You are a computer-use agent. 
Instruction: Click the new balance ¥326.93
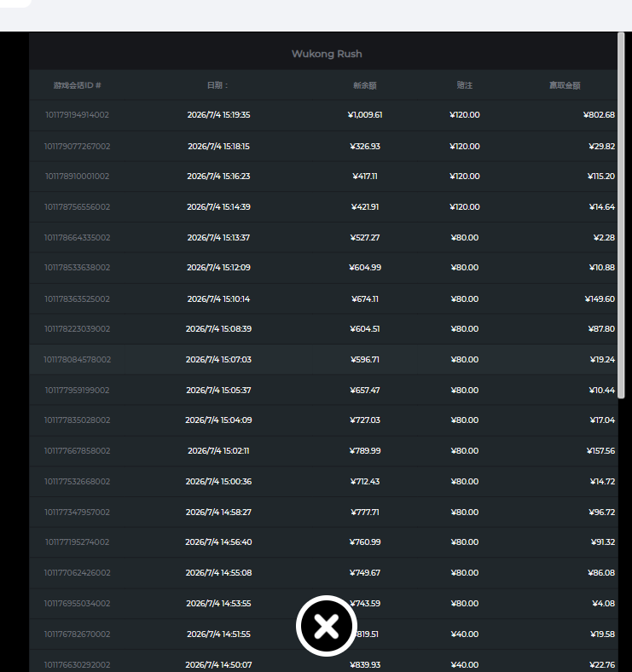coord(365,147)
